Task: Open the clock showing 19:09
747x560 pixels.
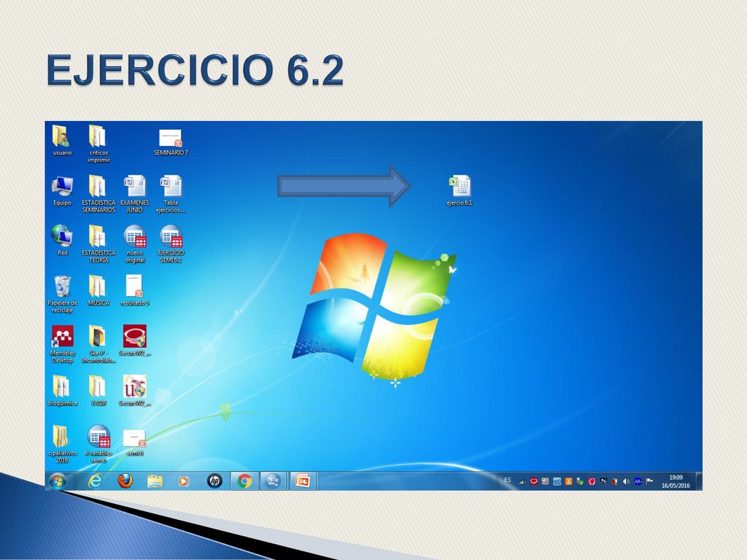Action: pos(676,481)
